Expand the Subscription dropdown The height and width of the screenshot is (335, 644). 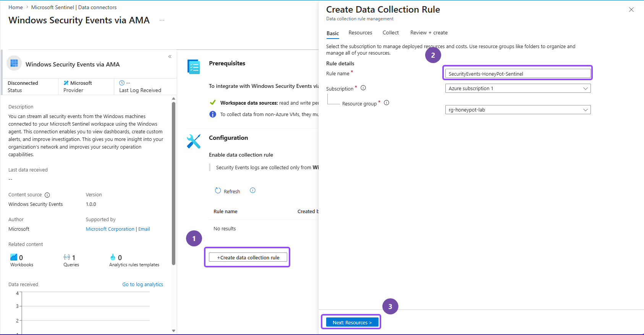click(518, 89)
